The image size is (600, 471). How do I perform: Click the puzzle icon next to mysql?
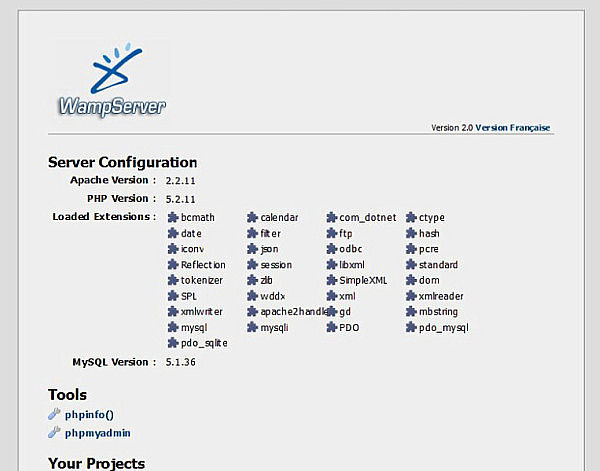(173, 328)
